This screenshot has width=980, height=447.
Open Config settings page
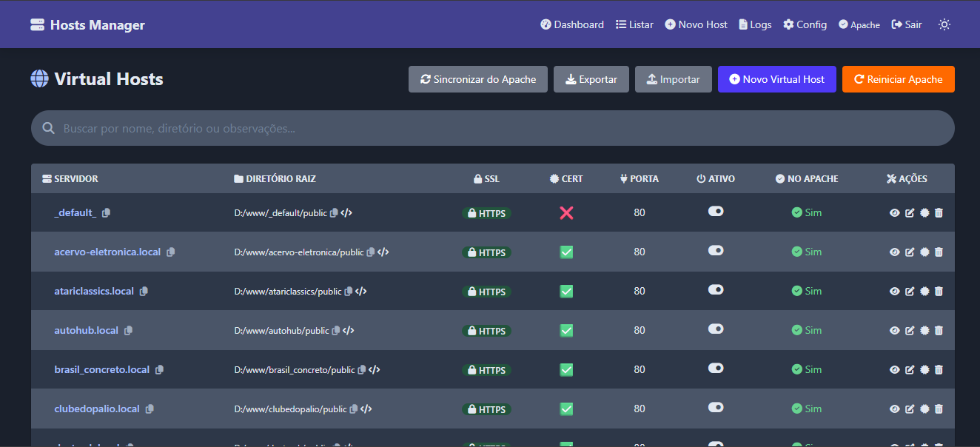click(805, 24)
